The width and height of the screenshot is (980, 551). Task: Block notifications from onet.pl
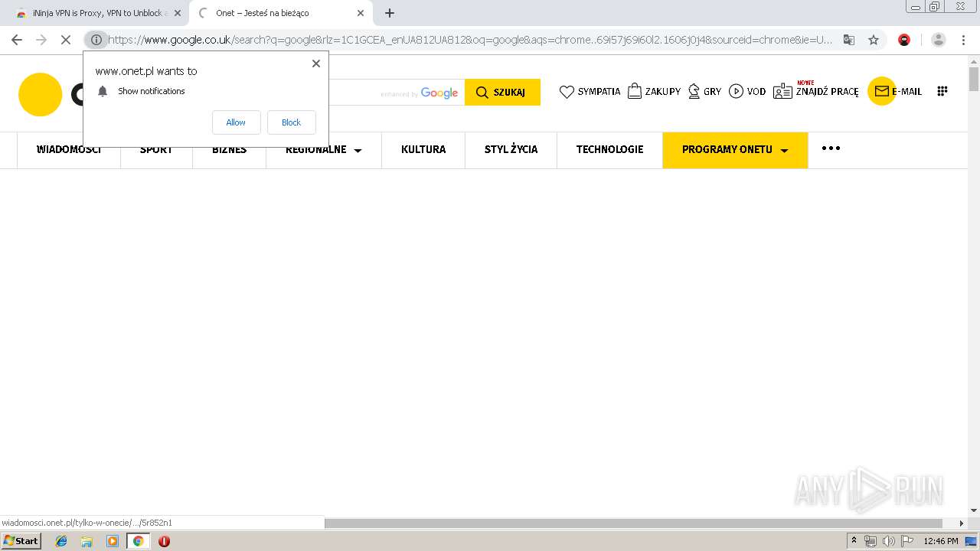click(x=291, y=122)
